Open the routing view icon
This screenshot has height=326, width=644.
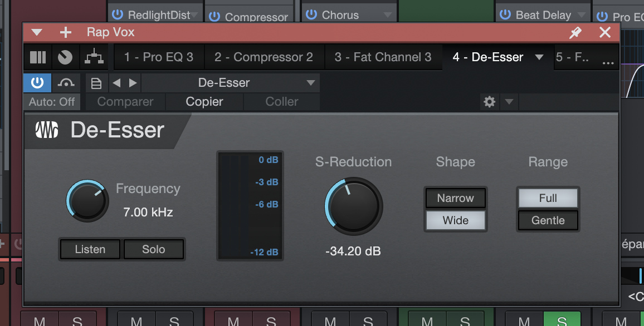[x=94, y=57]
